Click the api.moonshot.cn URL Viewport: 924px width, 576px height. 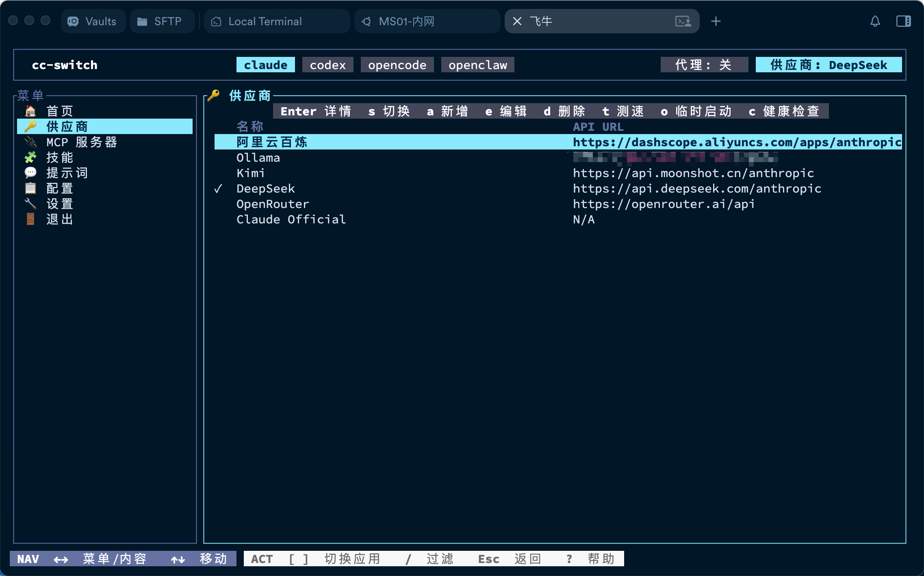(693, 173)
